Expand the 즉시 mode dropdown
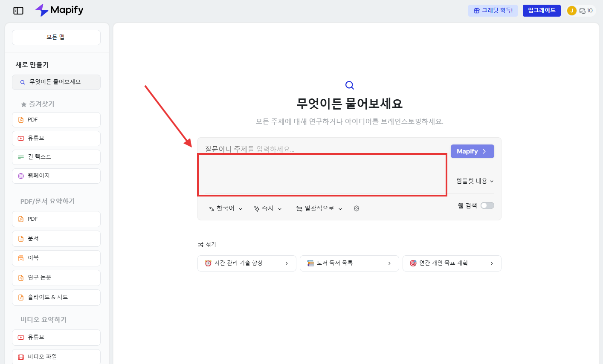Image resolution: width=603 pixels, height=364 pixels. (x=268, y=208)
